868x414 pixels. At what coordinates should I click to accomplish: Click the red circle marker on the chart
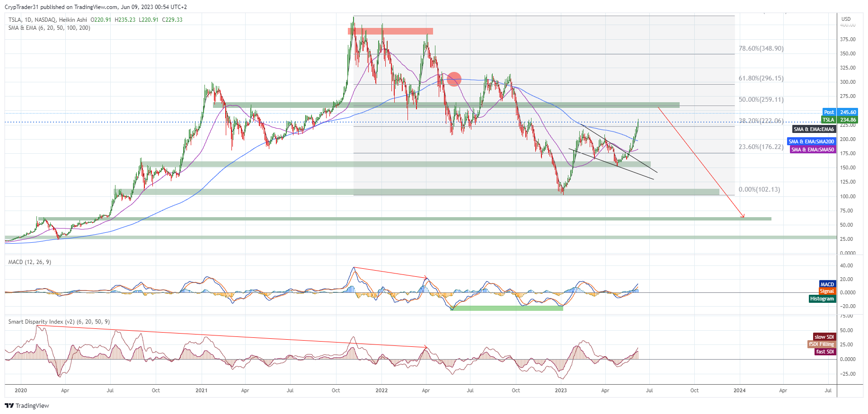454,79
